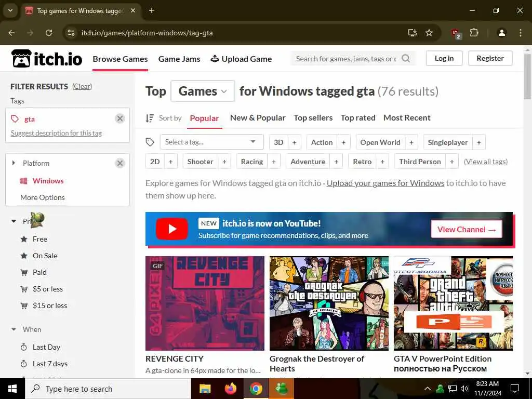View site information icon in address bar

pos(71,33)
